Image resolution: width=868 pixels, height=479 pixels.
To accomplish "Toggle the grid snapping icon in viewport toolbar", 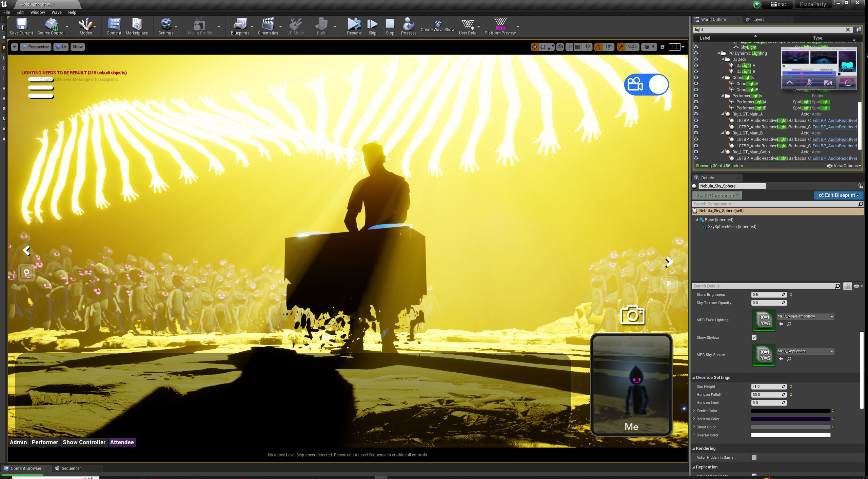I will 578,47.
